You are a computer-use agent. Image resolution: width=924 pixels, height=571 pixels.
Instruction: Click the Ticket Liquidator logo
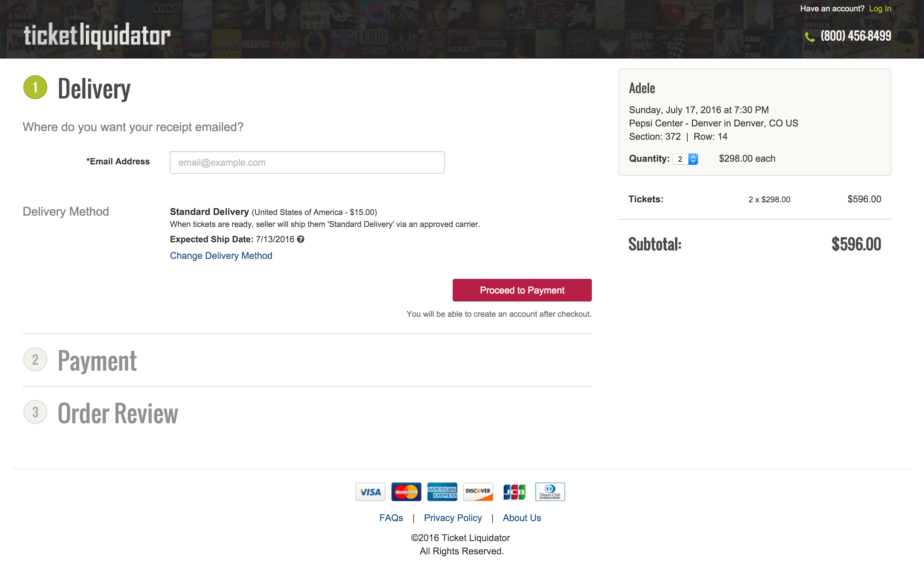97,36
